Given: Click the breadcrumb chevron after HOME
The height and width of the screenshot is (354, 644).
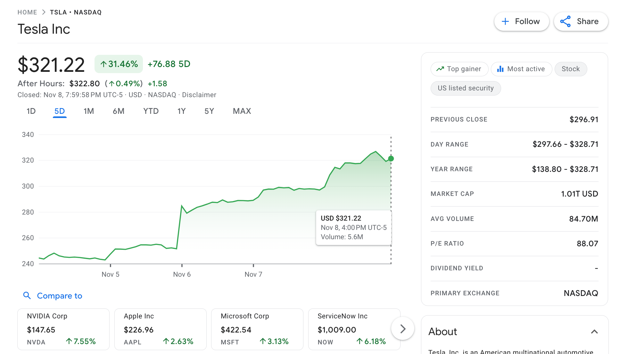Looking at the screenshot, I should 44,12.
